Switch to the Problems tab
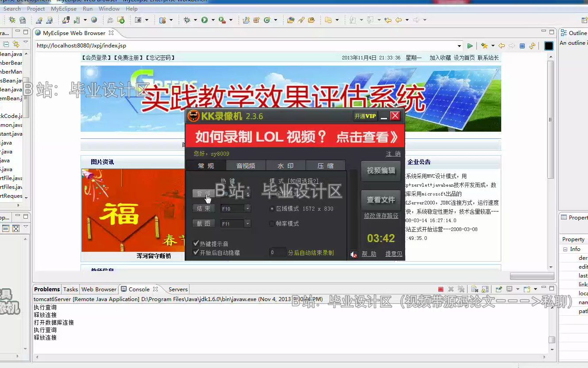Screen dimensions: 588x368 (x=47, y=289)
